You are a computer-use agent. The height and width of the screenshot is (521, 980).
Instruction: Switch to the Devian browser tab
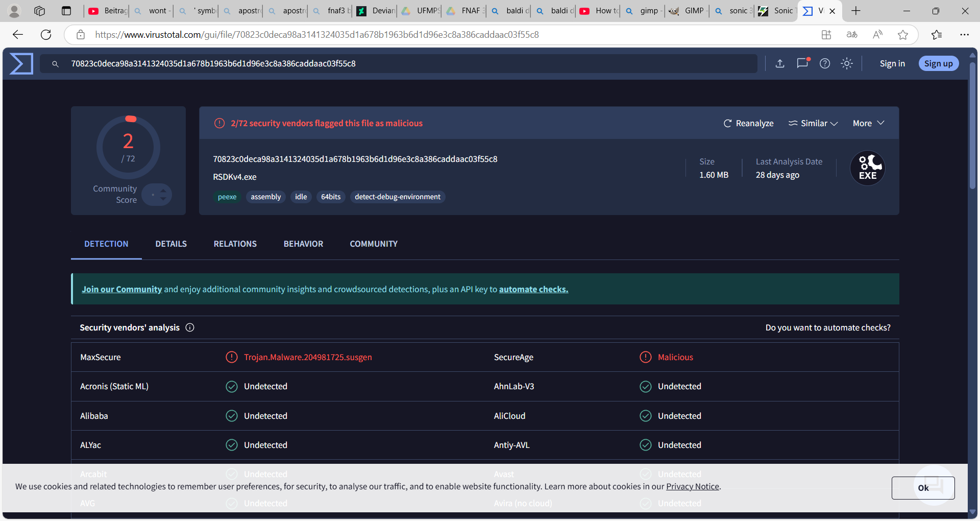click(376, 11)
